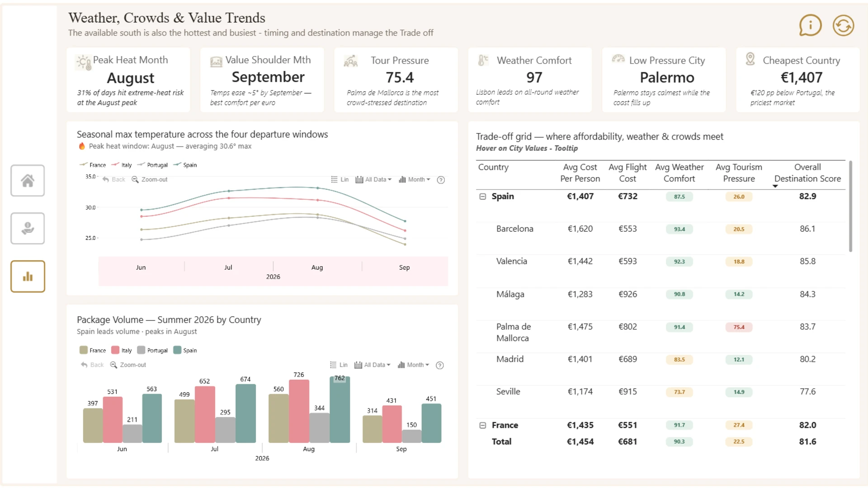Collapse the France row in trade-off grid
This screenshot has width=868, height=488.
pos(482,425)
